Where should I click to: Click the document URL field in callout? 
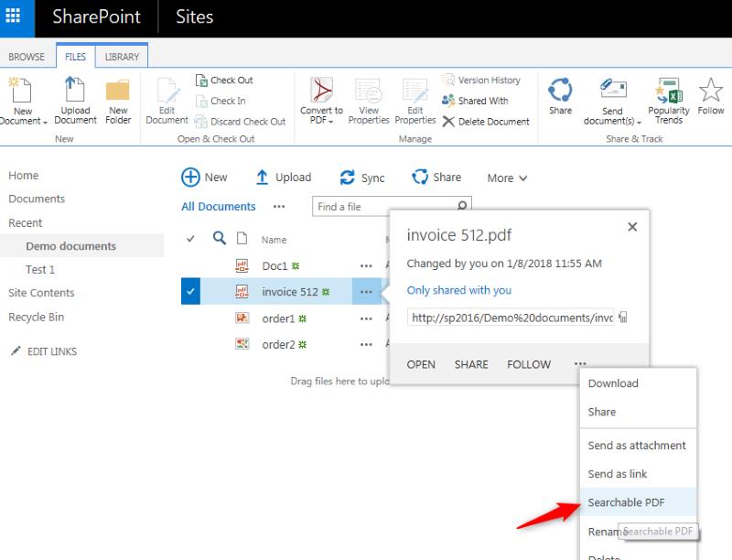(x=511, y=318)
